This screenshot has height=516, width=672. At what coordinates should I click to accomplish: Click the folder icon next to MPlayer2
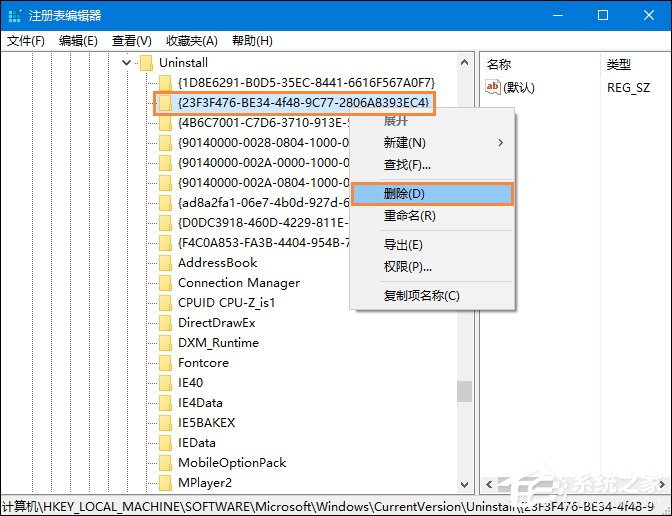(x=165, y=483)
